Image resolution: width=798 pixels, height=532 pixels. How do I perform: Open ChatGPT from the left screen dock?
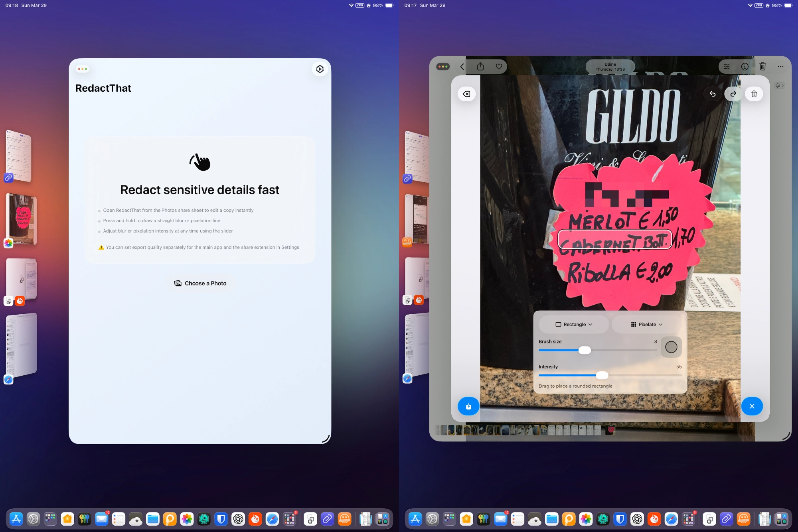coord(238,519)
